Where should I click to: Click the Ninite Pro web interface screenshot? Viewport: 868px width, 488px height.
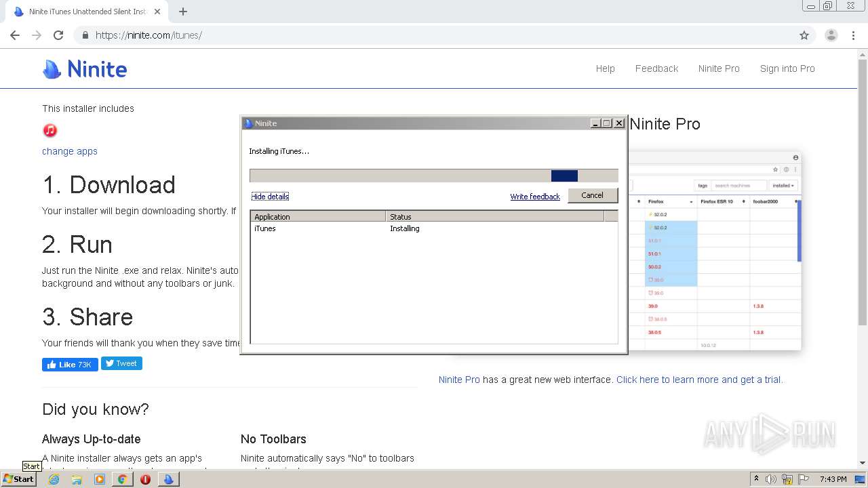coord(715,251)
